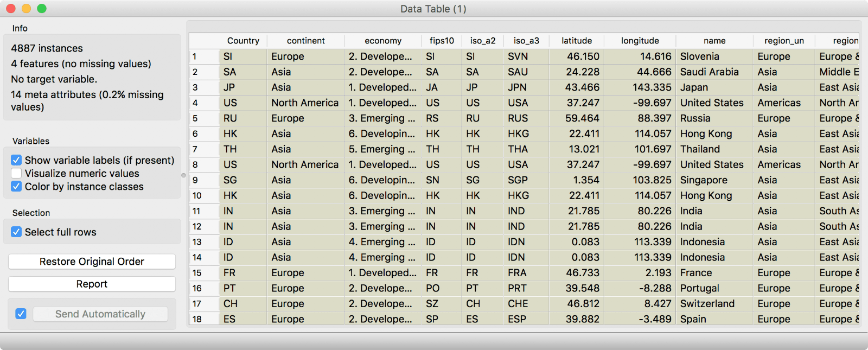Click the SVN iso_a3 cell
The width and height of the screenshot is (868, 350).
pos(526,56)
